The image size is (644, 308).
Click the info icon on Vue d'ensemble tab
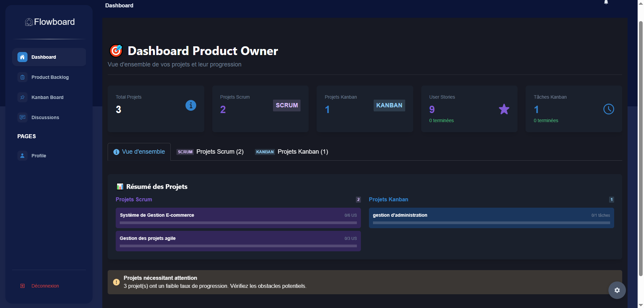pyautogui.click(x=116, y=152)
